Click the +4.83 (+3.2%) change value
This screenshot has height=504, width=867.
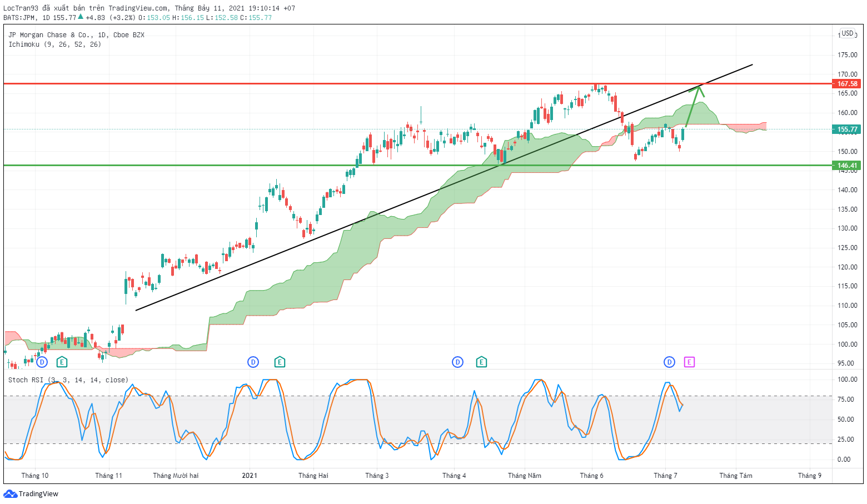coord(111,18)
